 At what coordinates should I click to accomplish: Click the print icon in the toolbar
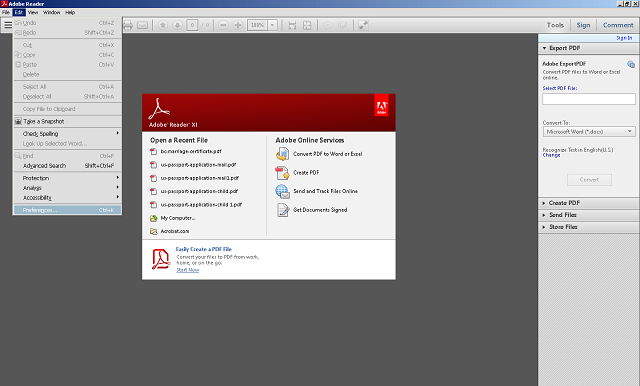click(x=128, y=25)
